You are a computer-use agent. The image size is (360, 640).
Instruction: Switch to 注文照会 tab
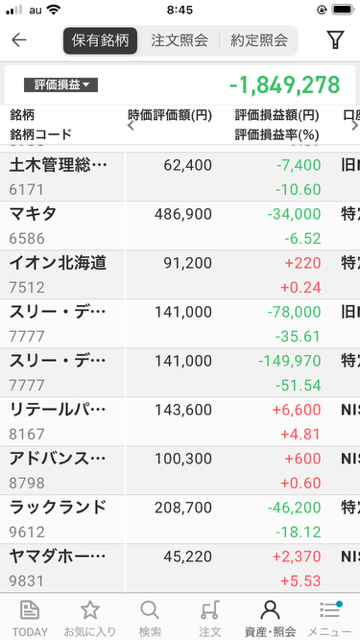click(x=179, y=40)
